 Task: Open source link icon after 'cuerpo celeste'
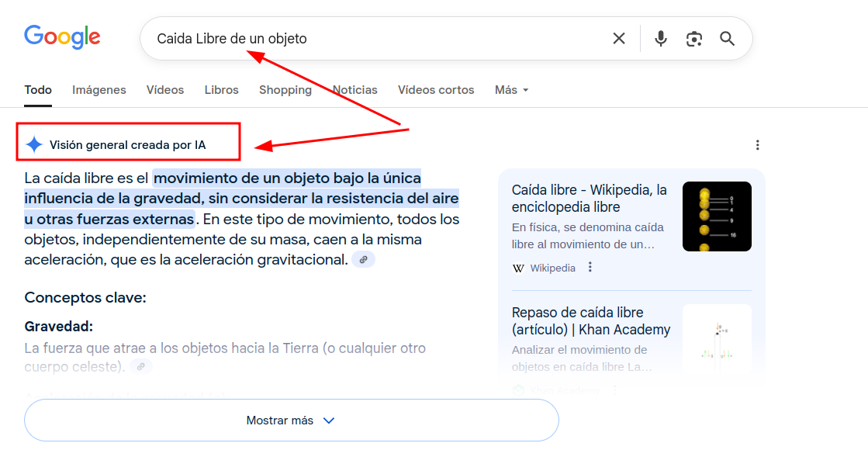(141, 366)
